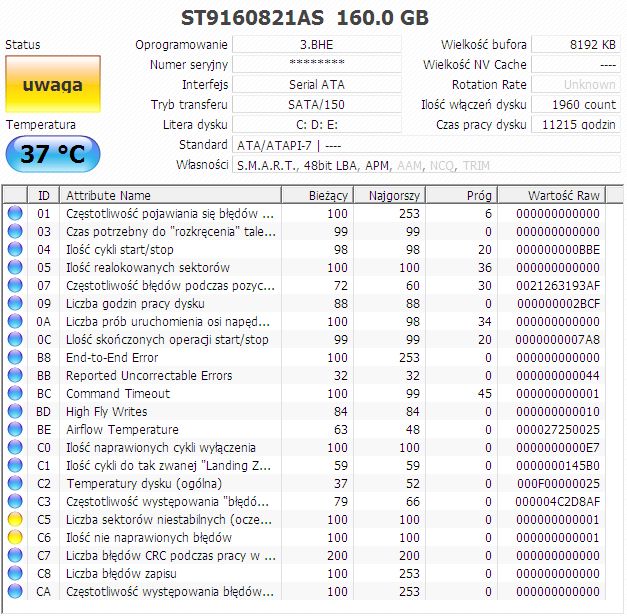Viewport: 627px width, 616px height.
Task: Click the blue status icon for High Fly Writes
Action: (15, 411)
